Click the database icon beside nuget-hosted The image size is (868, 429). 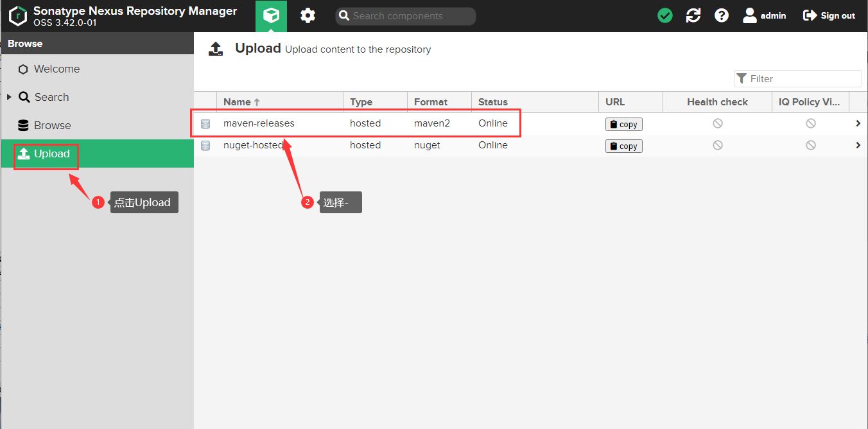[x=205, y=146]
